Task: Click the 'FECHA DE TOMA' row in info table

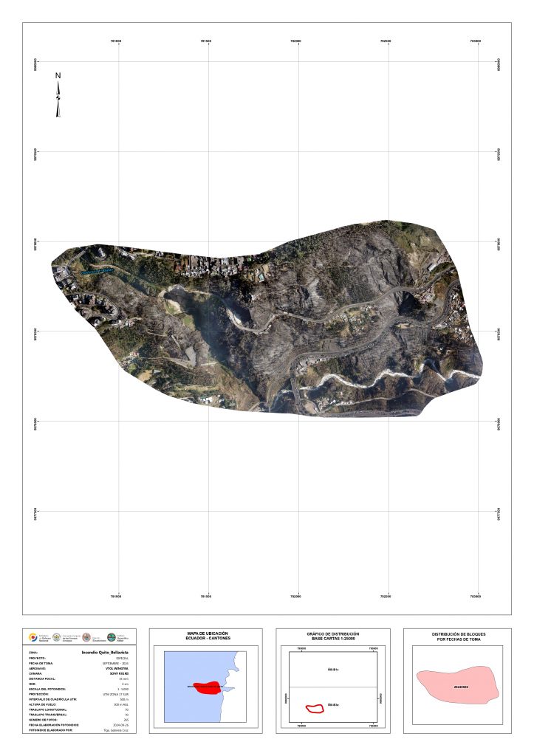Action: pyautogui.click(x=44, y=664)
